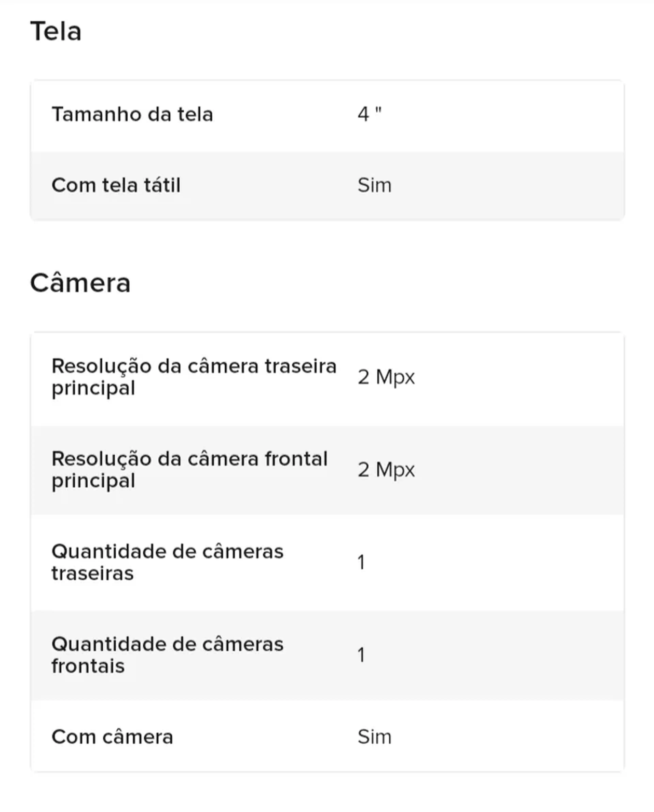This screenshot has width=654, height=812.
Task: Click the 2 Mpx front camera value
Action: tap(386, 470)
